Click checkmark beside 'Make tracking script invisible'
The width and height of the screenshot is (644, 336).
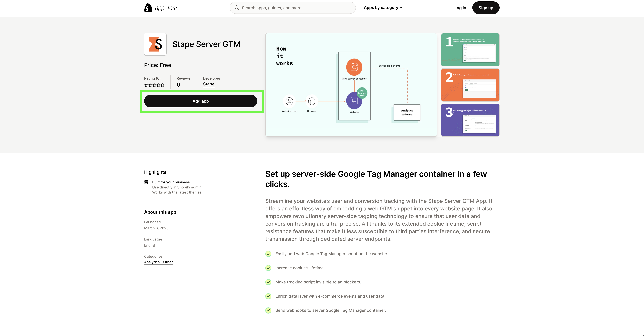[268, 282]
